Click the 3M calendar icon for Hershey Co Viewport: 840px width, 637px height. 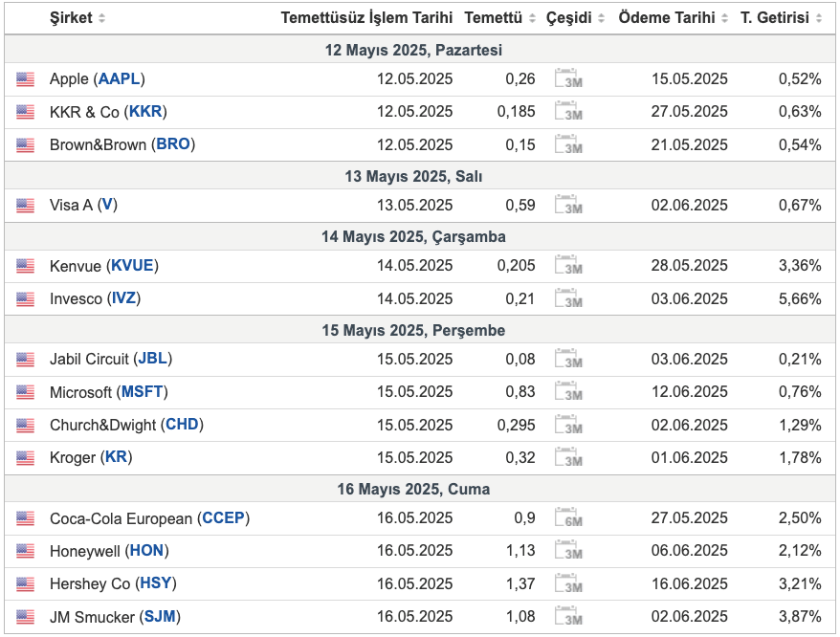pyautogui.click(x=568, y=583)
